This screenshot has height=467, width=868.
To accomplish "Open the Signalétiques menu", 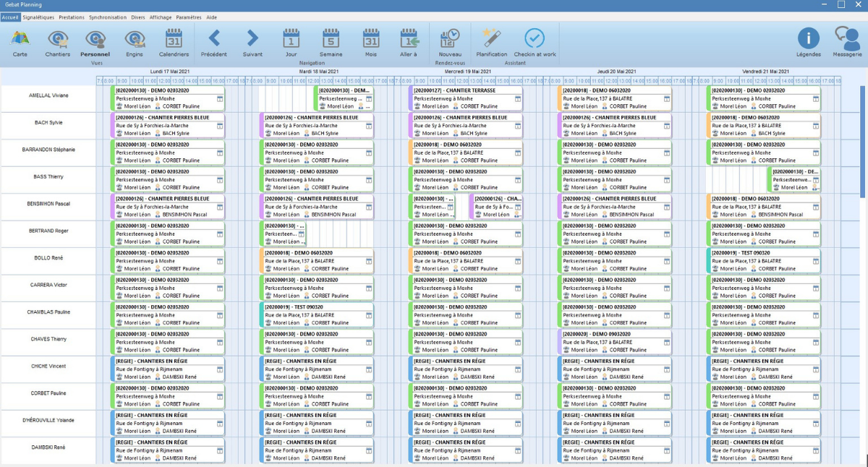I will (x=38, y=17).
